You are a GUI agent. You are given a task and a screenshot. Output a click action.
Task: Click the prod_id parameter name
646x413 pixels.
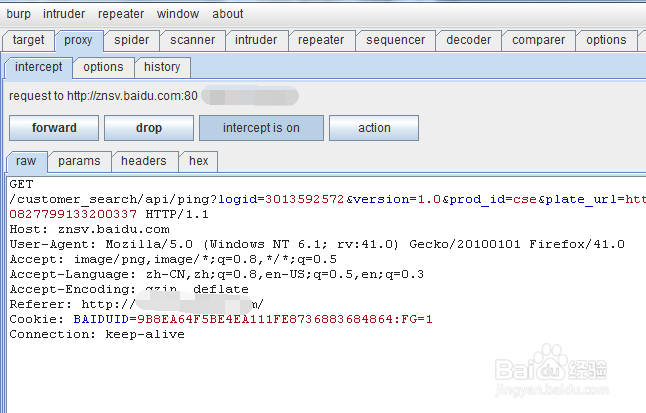(x=477, y=199)
